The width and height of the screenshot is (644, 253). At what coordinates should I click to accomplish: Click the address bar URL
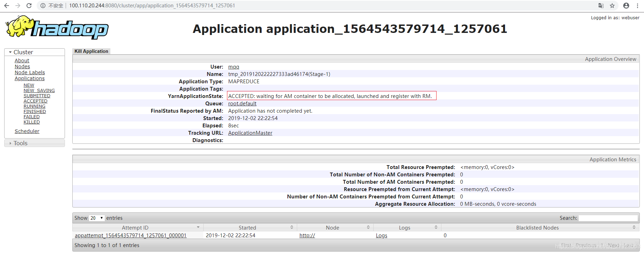pos(152,6)
